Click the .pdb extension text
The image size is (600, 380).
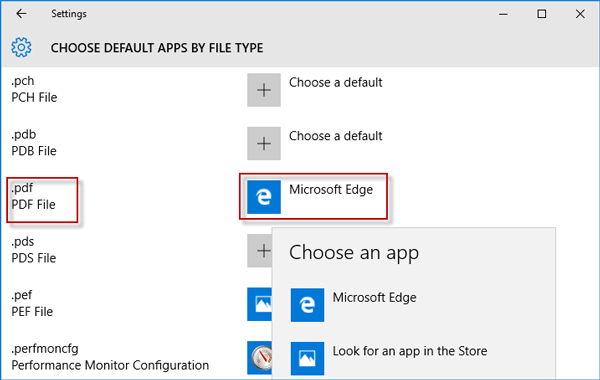(x=23, y=135)
